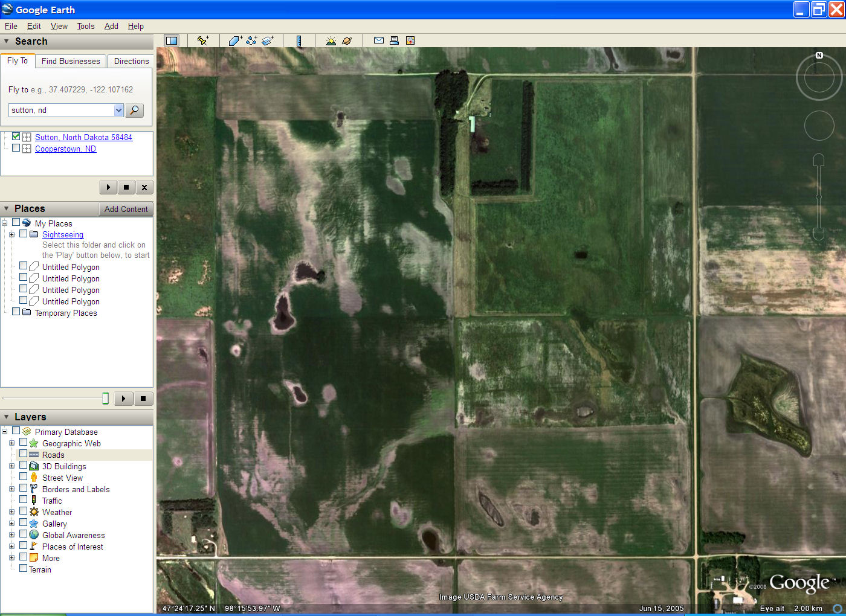Switch to Sky mode planet icon

pyautogui.click(x=347, y=40)
